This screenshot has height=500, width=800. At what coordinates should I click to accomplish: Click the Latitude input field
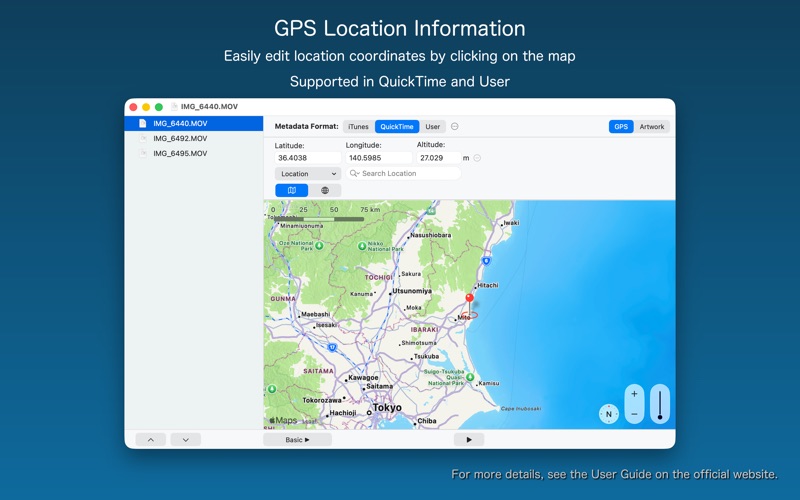(x=308, y=158)
